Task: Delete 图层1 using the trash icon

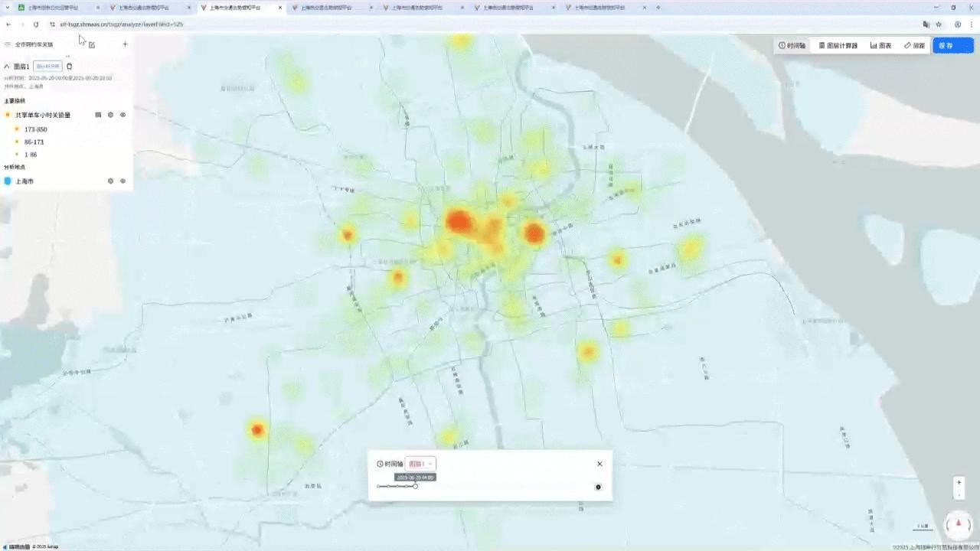Action: click(x=70, y=67)
